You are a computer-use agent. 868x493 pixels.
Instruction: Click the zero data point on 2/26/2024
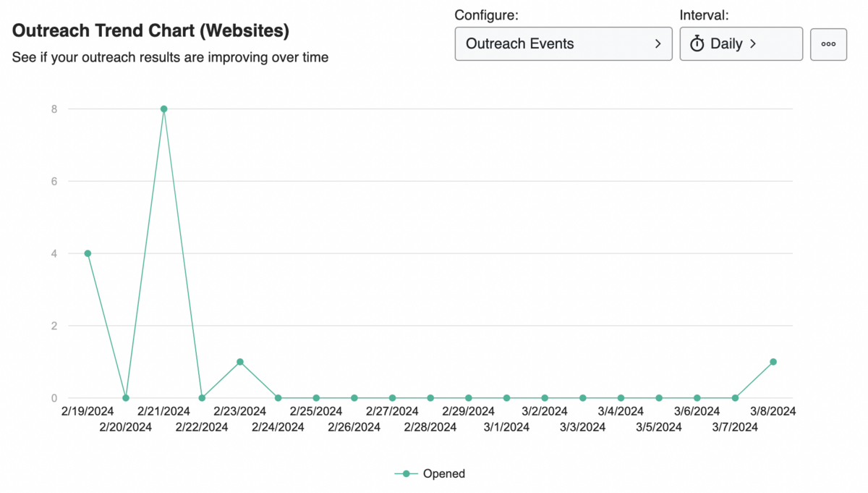pyautogui.click(x=354, y=397)
